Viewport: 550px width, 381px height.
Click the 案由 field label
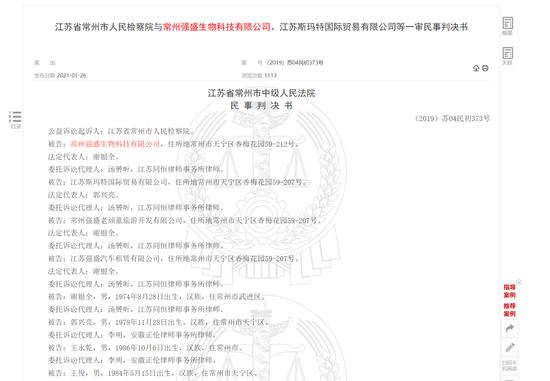(45, 63)
